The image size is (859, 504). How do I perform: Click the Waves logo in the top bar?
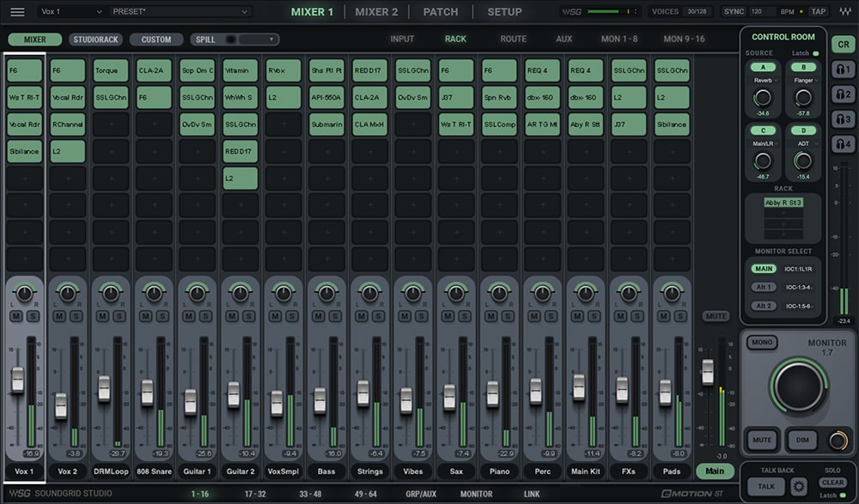[x=846, y=11]
